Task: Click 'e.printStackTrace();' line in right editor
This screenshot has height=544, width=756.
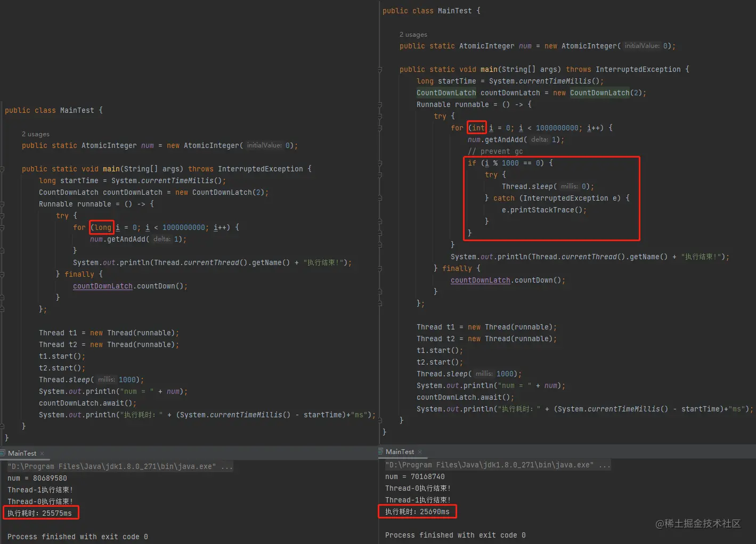Action: click(544, 210)
